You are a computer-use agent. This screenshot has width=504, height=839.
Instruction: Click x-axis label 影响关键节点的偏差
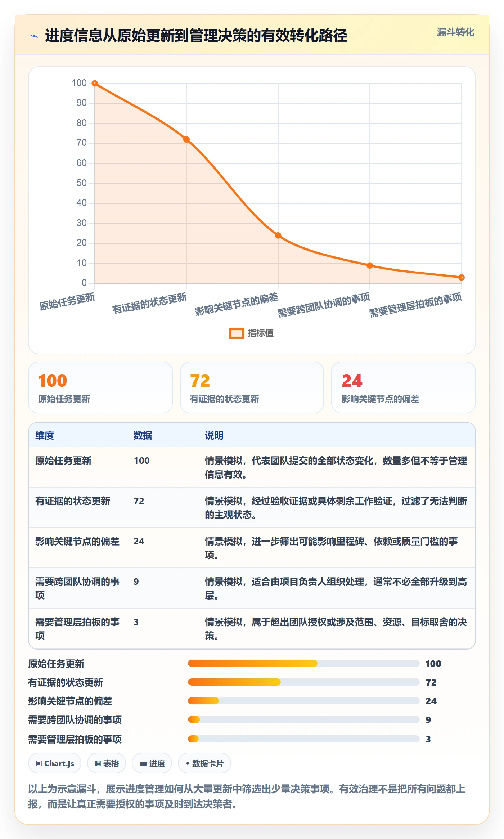point(237,304)
